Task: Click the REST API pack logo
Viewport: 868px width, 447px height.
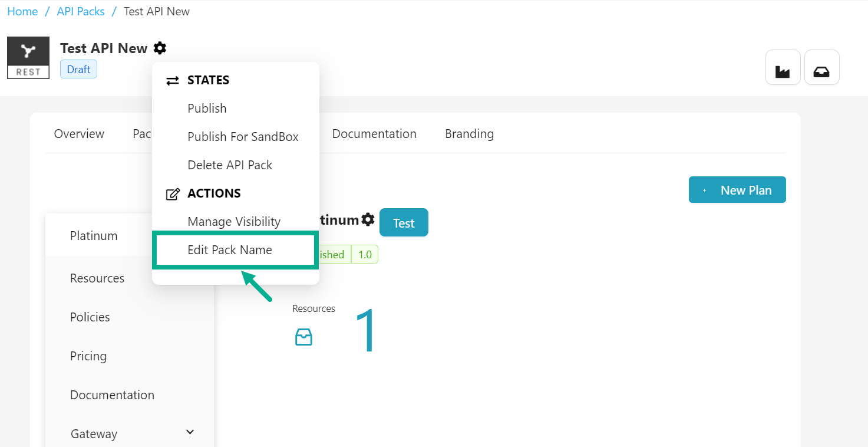Action: pyautogui.click(x=28, y=58)
